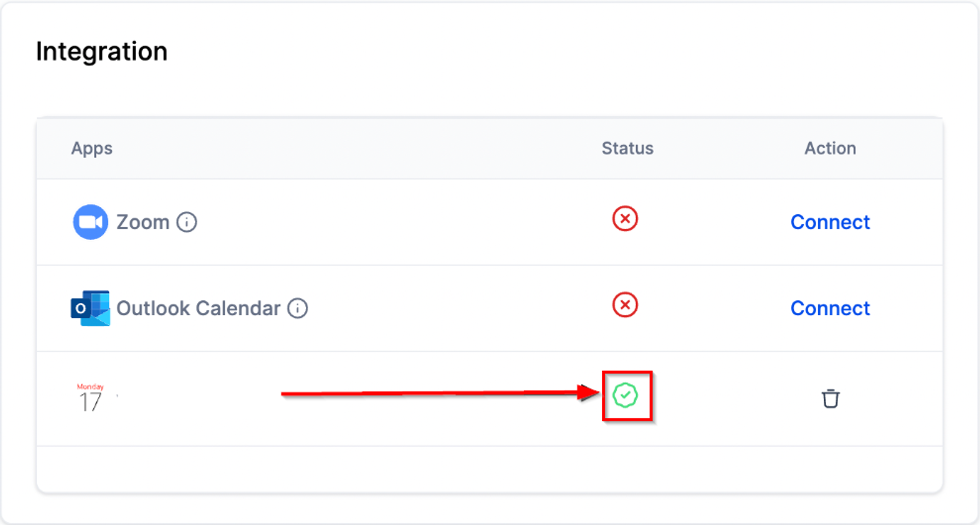
Task: Click the Monday 17 calendar icon
Action: 91,398
